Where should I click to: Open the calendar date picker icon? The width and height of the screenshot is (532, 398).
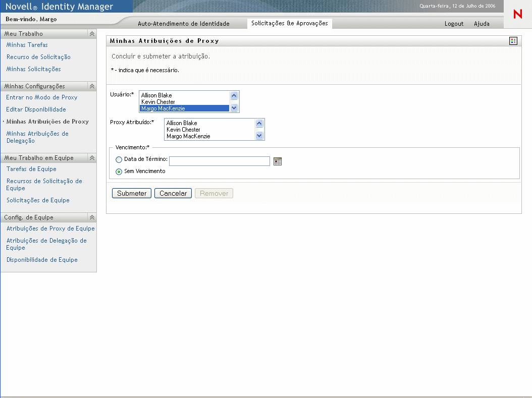[x=277, y=161]
